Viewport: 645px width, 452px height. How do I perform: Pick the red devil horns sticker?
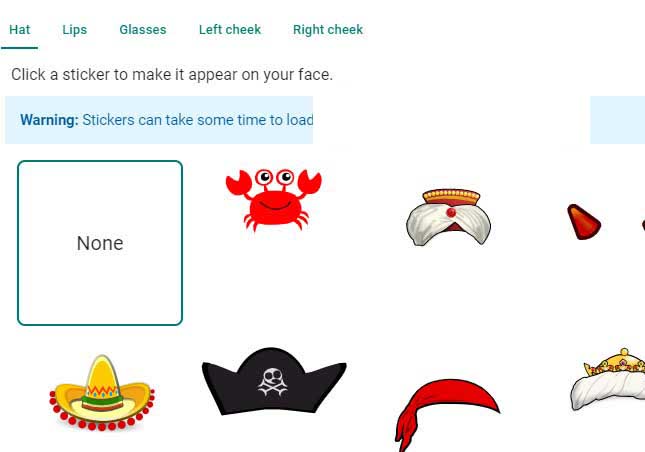tap(605, 222)
